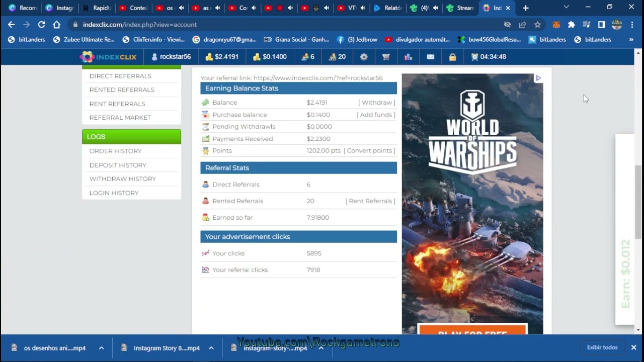The image size is (644, 362).
Task: Open the direct referrals count 6 in header
Action: pos(307,57)
